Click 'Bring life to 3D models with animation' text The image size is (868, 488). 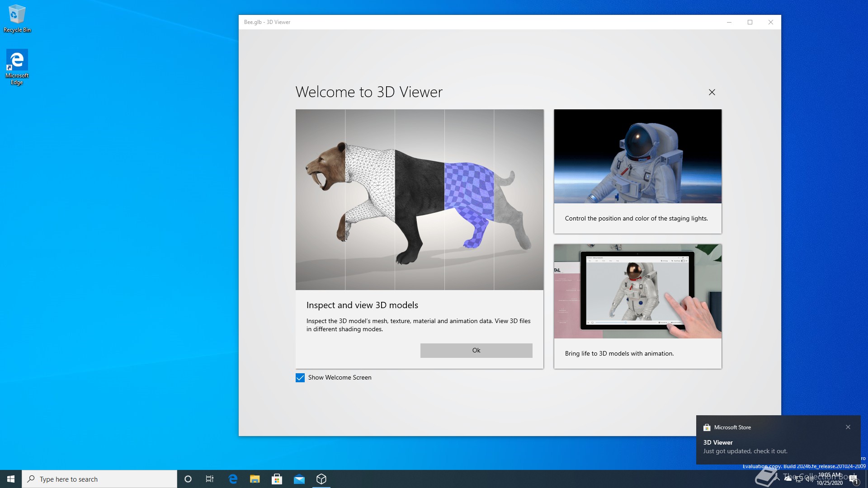pyautogui.click(x=619, y=353)
